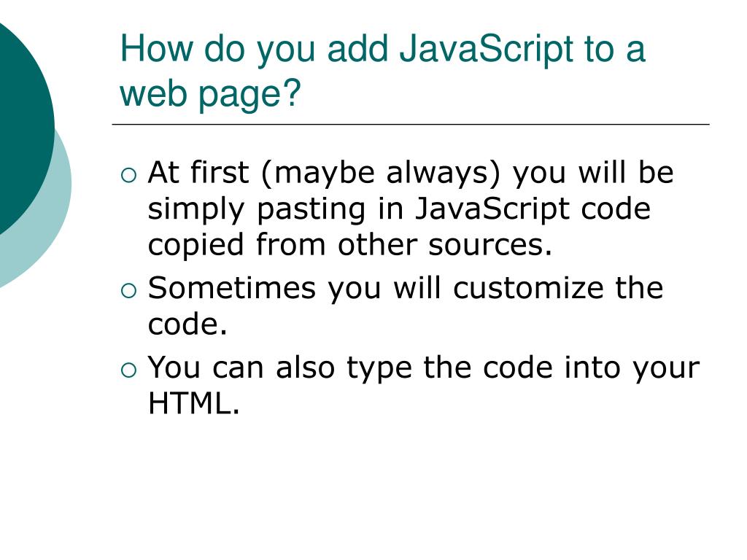Click the horizontal divider line under the title

(x=411, y=124)
